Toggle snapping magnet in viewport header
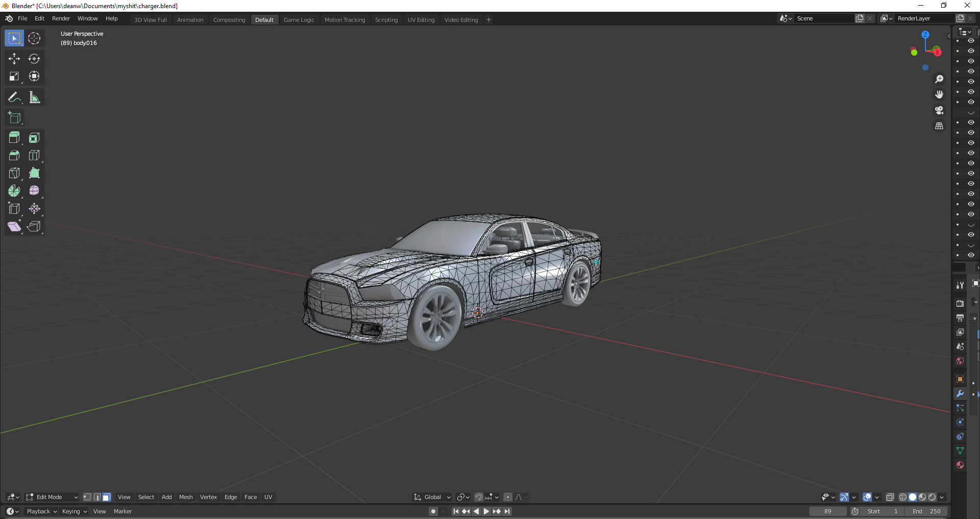The image size is (980, 519). 479,497
